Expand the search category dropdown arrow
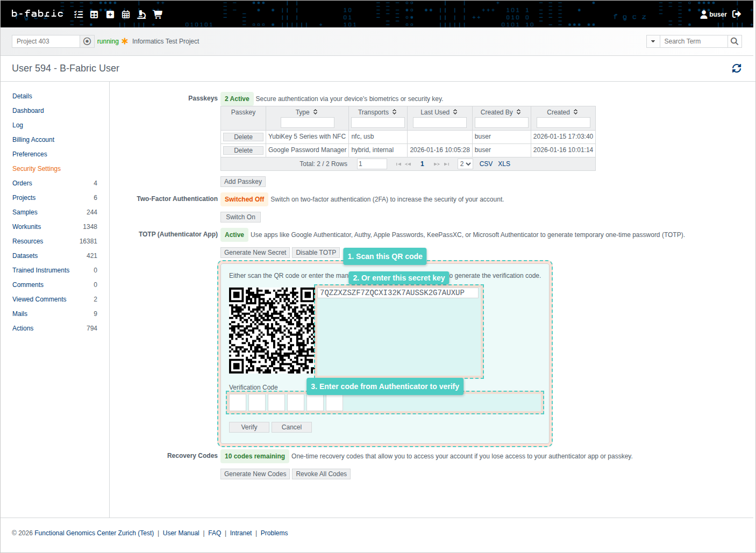 (653, 41)
